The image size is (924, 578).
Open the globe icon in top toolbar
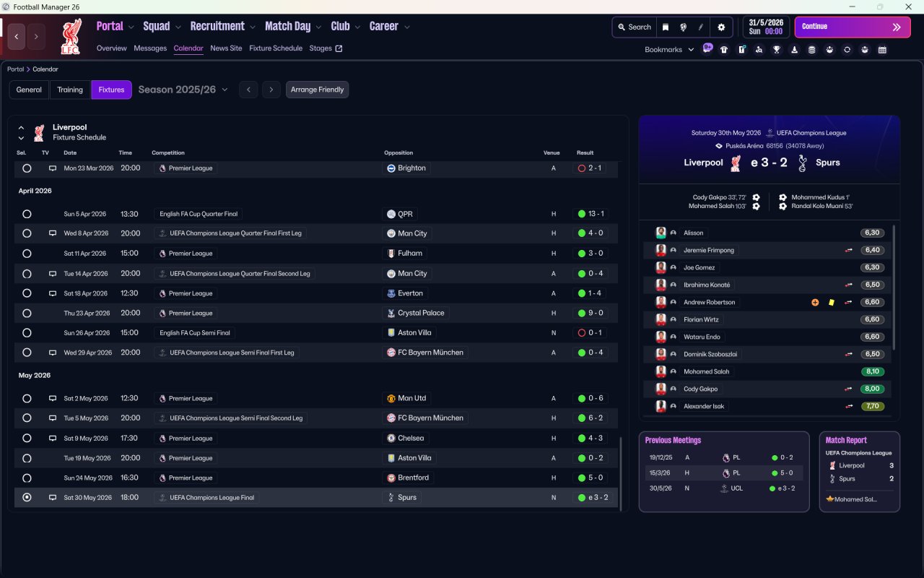[x=683, y=27]
